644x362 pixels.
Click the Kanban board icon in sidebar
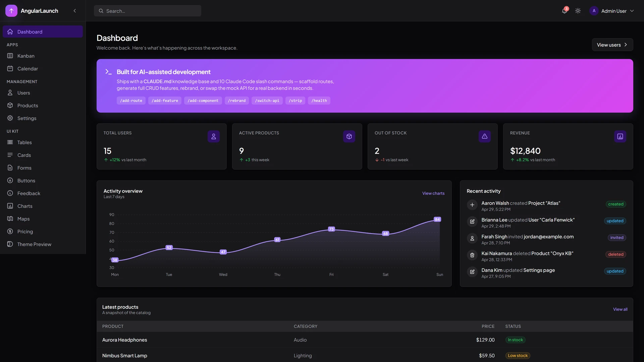pyautogui.click(x=10, y=56)
